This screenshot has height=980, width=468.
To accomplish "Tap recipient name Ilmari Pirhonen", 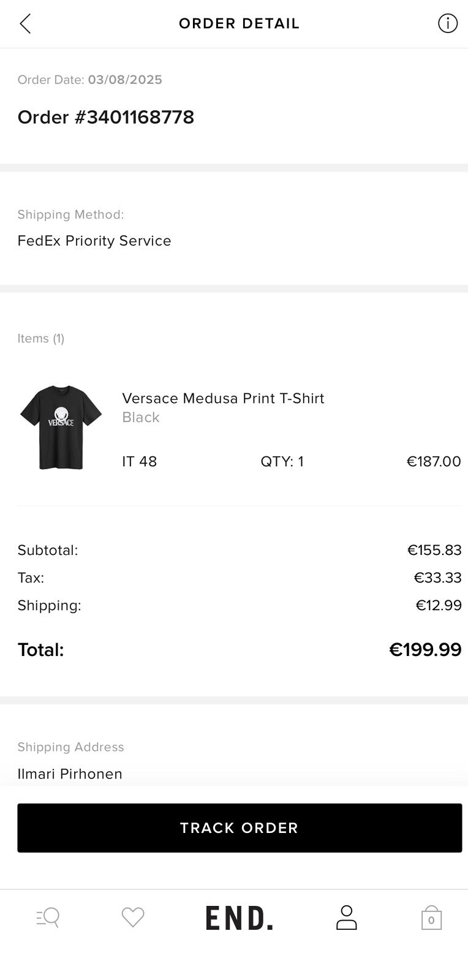I will point(70,774).
